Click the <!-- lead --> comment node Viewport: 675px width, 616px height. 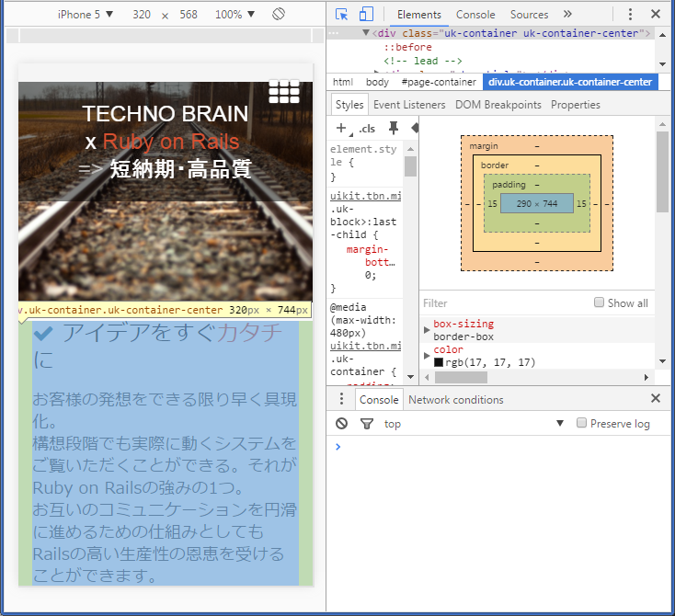(x=423, y=61)
